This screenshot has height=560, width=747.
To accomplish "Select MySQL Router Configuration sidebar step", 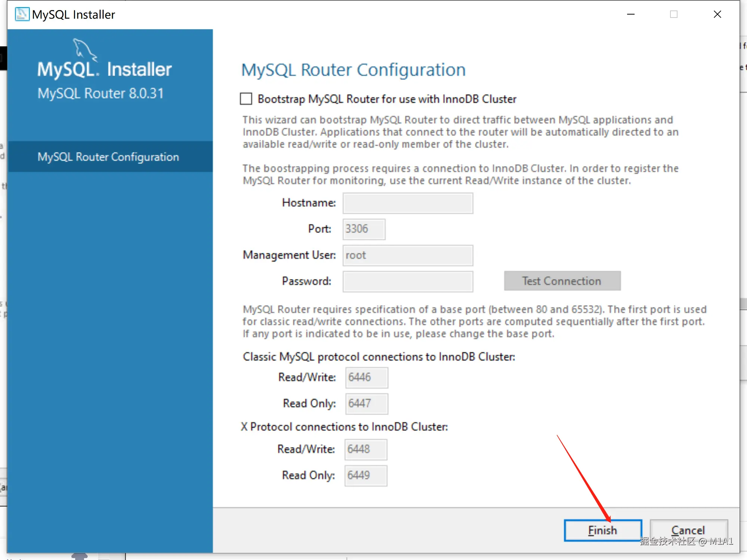I will [108, 157].
